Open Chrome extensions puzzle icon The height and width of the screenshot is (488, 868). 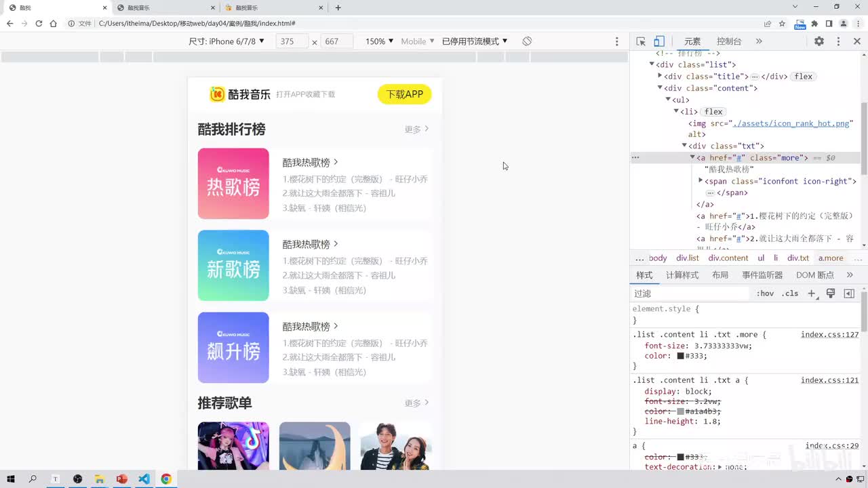coord(814,24)
